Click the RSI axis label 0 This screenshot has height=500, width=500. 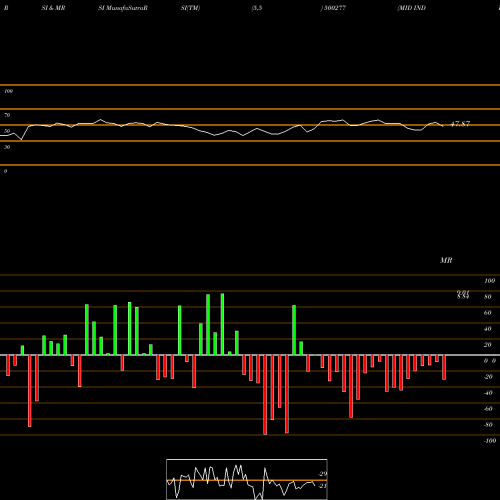click(5, 171)
